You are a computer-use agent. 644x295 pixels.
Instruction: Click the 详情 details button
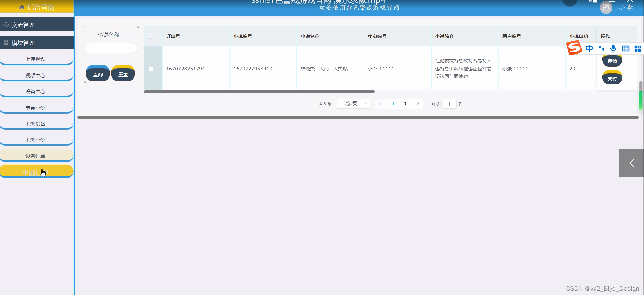612,61
